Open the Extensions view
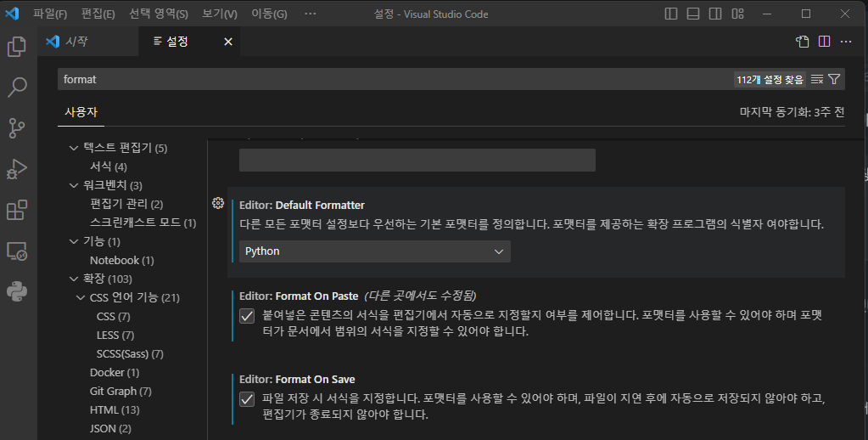This screenshot has width=868, height=440. [17, 210]
